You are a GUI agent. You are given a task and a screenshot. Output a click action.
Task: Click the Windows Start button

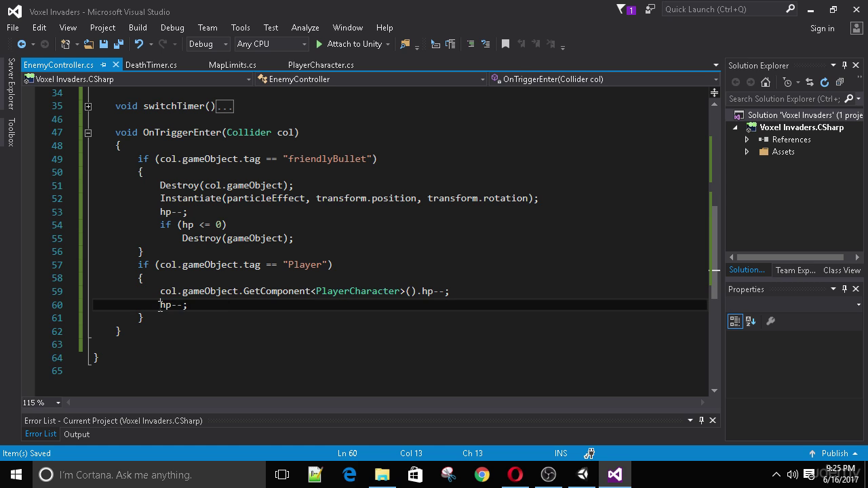[16, 474]
